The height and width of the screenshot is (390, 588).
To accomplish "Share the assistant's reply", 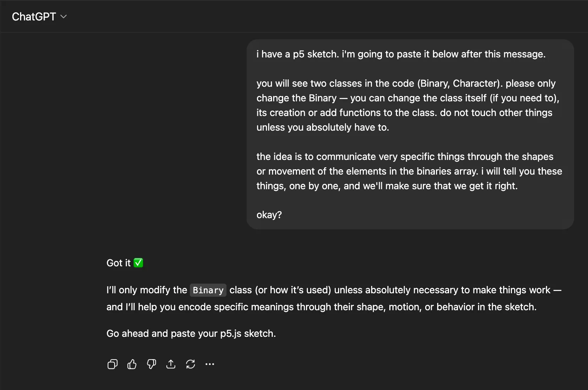I will (171, 364).
